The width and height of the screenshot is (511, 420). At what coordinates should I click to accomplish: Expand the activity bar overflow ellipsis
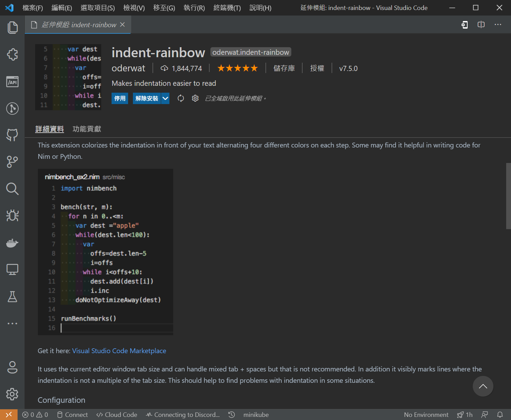tap(13, 323)
